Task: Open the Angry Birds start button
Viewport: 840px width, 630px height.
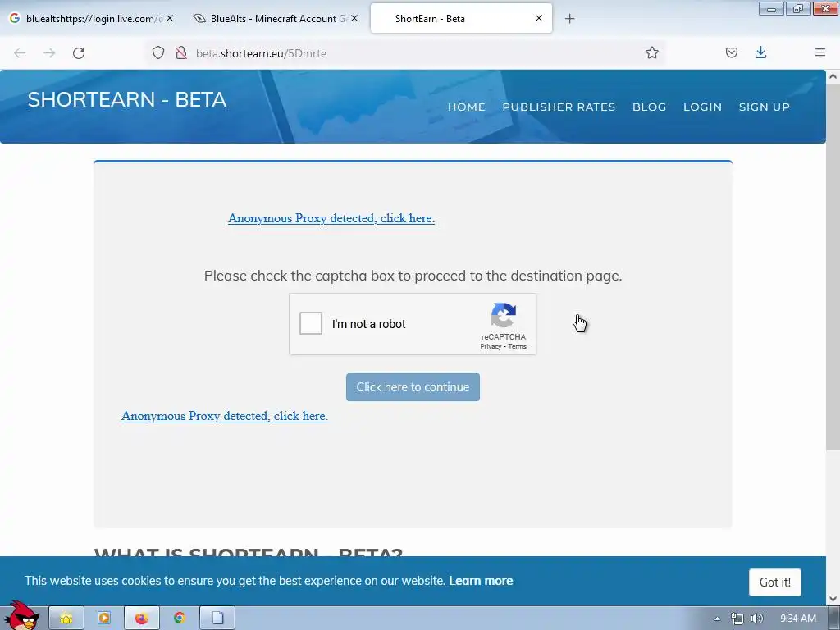Action: (x=21, y=616)
